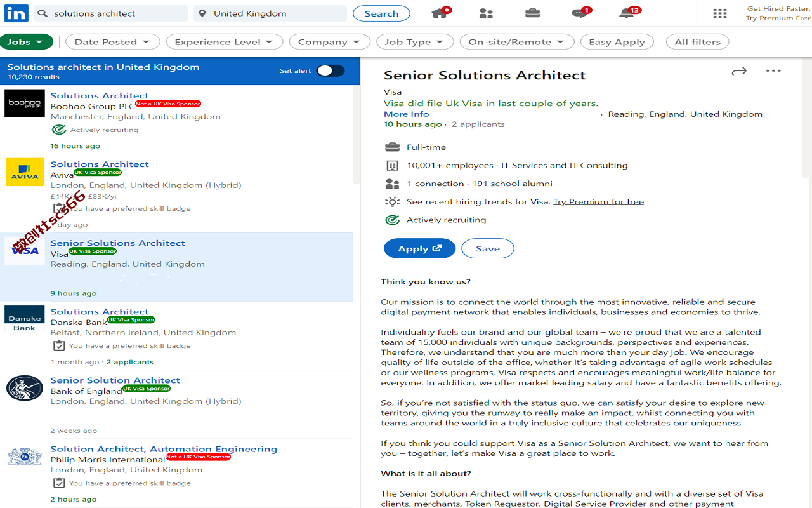Open Boohoo Solutions Architect job listing

coord(100,96)
